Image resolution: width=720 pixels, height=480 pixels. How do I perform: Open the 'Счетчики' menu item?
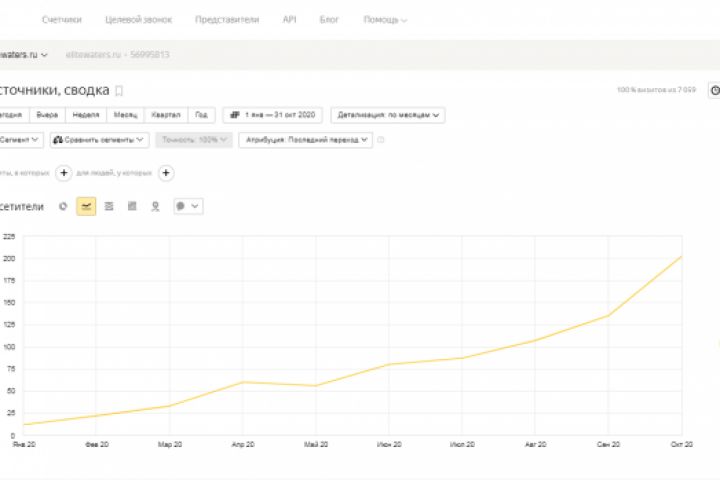pyautogui.click(x=63, y=19)
